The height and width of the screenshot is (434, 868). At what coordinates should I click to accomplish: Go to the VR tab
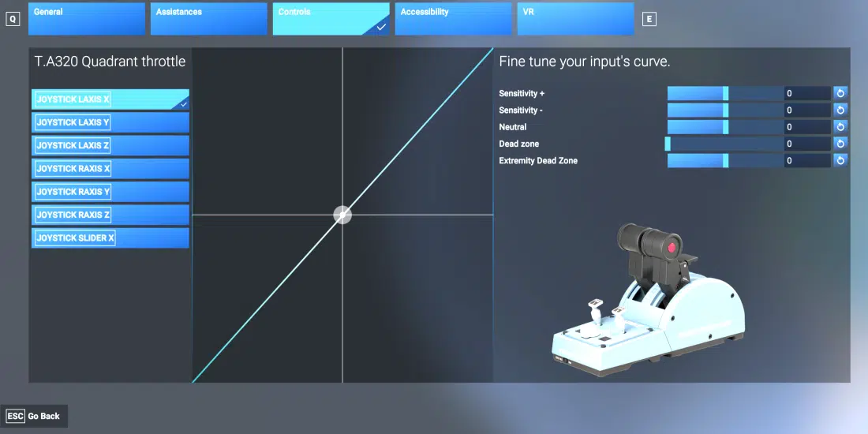[x=575, y=19]
